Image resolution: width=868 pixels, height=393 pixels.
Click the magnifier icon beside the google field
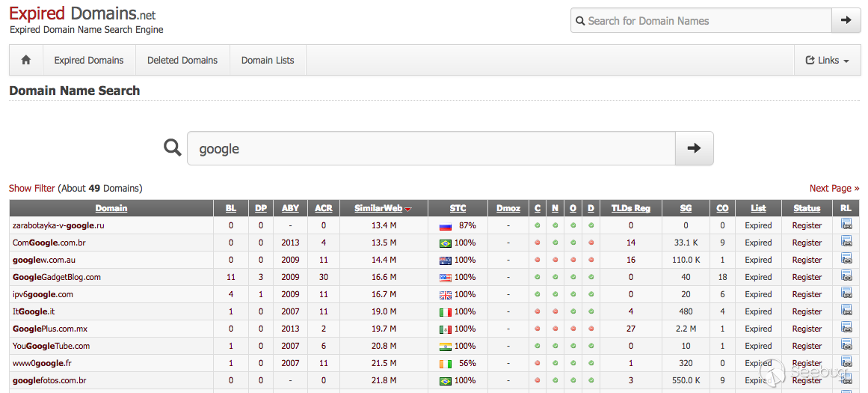pyautogui.click(x=173, y=148)
